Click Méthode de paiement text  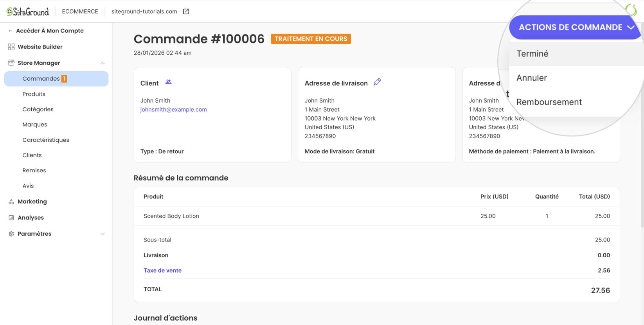coord(532,152)
